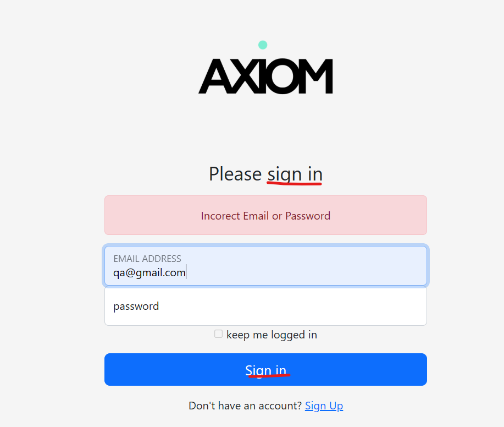Click the 'Incorect Email or Password' alert
The height and width of the screenshot is (427, 504).
click(x=265, y=216)
